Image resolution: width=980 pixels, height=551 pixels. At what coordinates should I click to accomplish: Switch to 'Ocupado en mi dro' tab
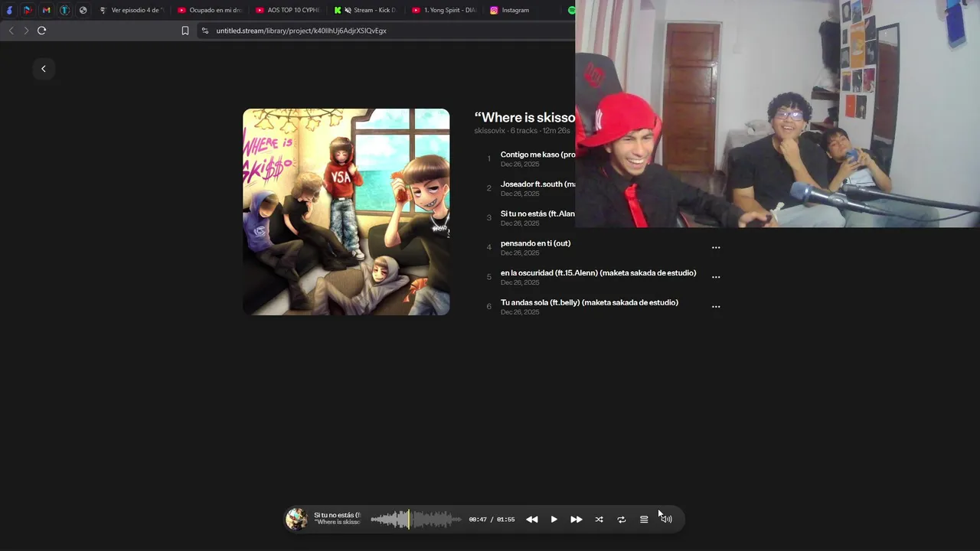(210, 10)
